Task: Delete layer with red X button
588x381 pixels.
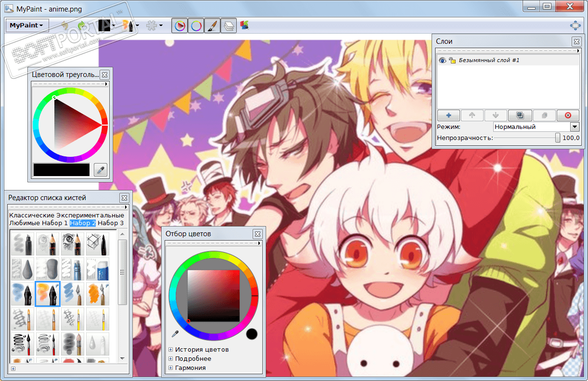Action: (x=568, y=115)
